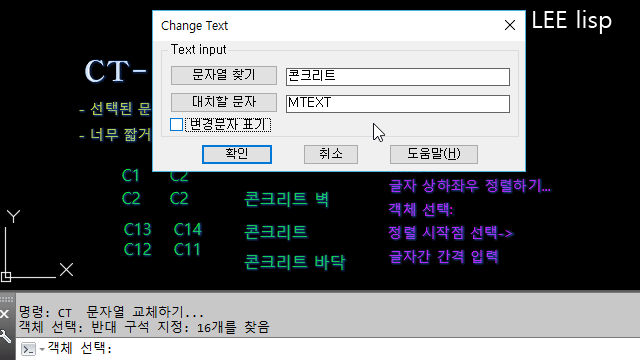Select the text 정렬 시작점 선택->

tap(450, 233)
